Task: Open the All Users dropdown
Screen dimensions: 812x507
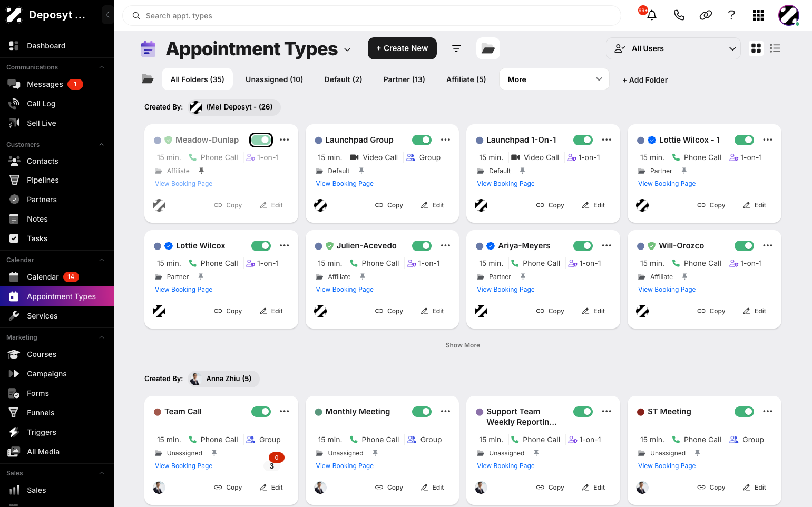Action: (673, 48)
